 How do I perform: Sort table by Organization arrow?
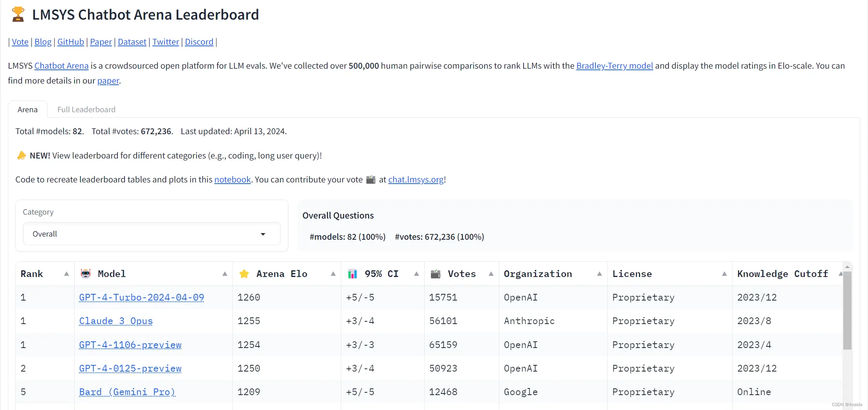click(599, 274)
